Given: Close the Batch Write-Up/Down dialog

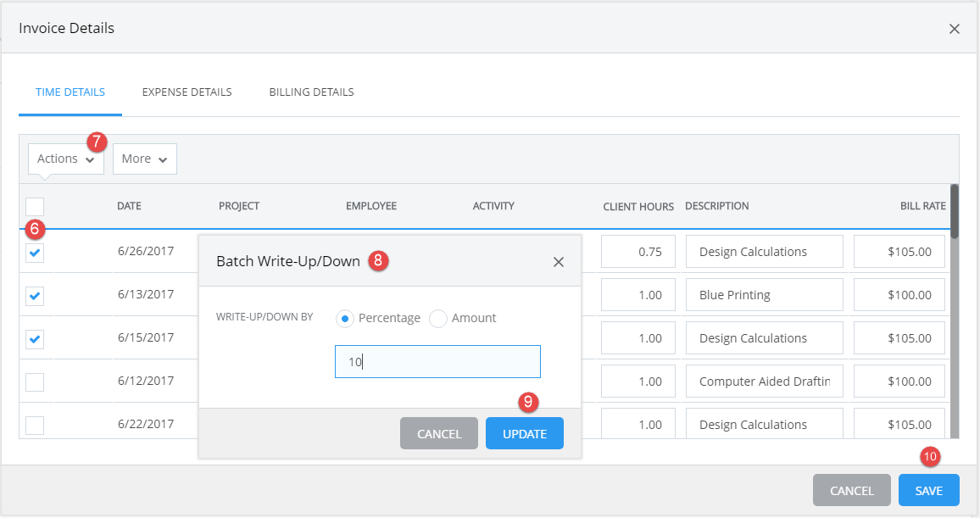Looking at the screenshot, I should click(x=559, y=261).
